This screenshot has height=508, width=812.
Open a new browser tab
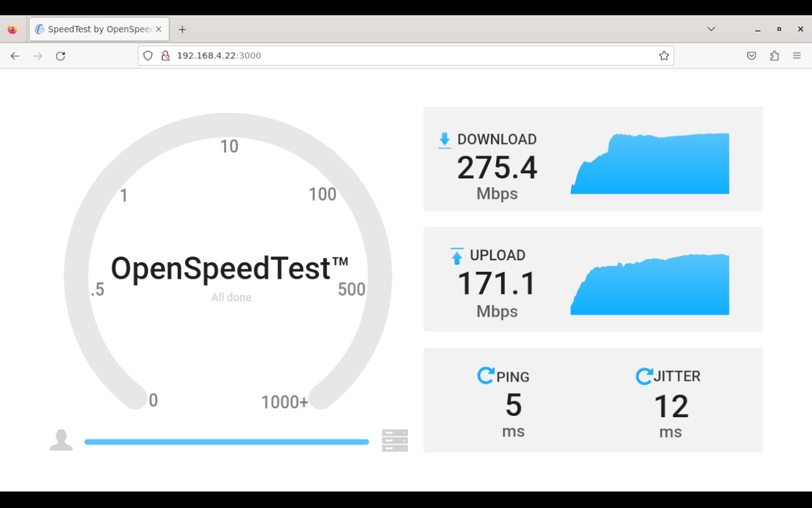pyautogui.click(x=182, y=29)
